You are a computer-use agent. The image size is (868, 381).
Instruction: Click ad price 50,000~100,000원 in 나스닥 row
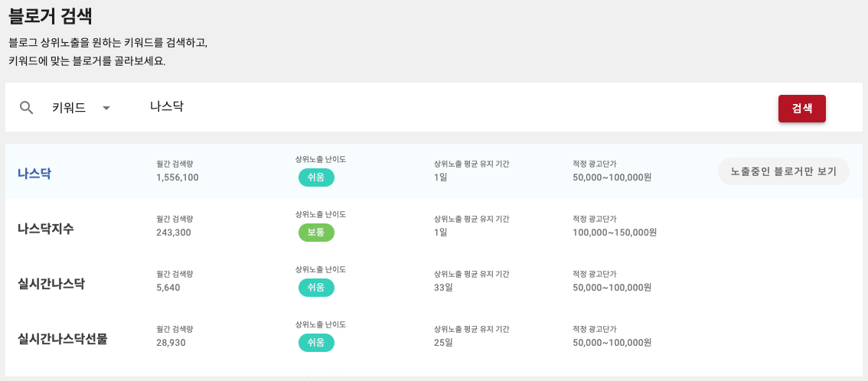pos(612,177)
